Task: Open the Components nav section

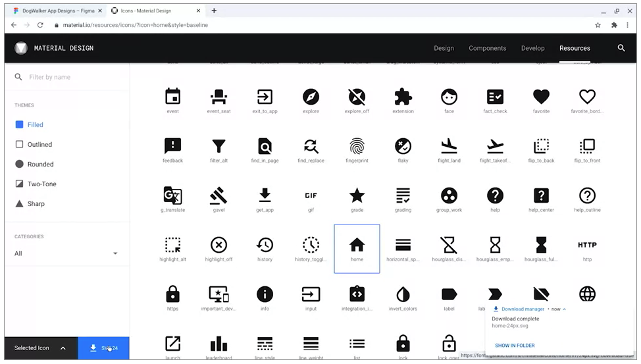Action: (487, 48)
